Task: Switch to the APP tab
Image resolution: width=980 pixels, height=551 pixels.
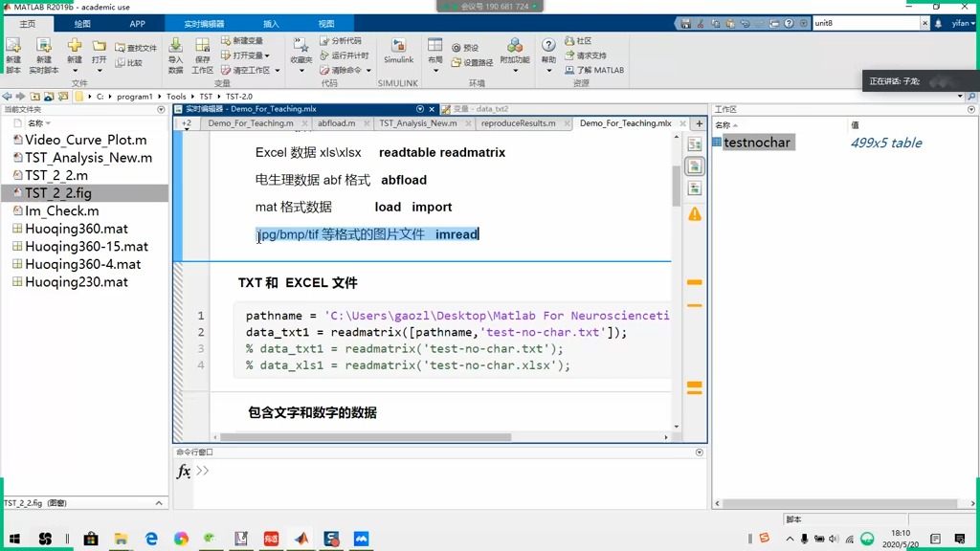Action: coord(138,24)
